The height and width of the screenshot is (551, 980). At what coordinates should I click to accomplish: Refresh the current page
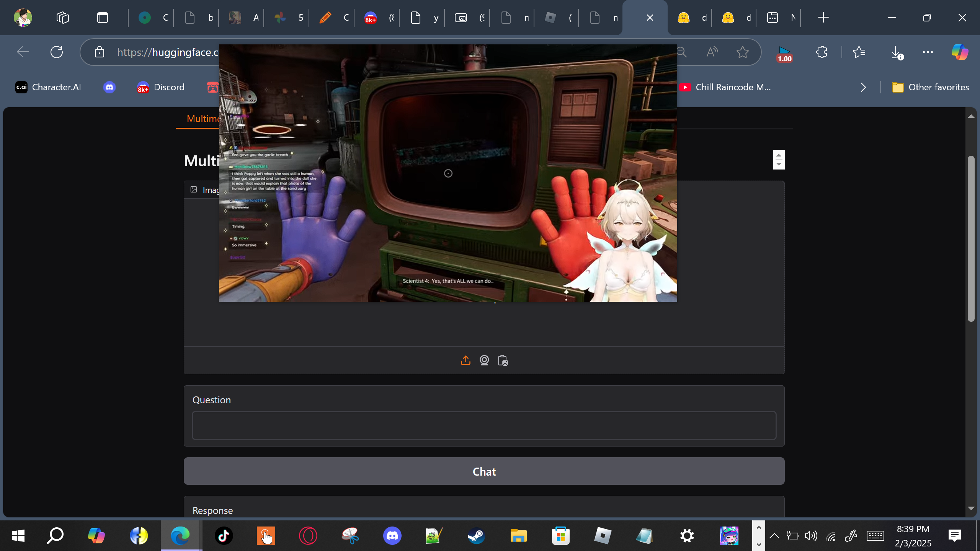click(57, 52)
